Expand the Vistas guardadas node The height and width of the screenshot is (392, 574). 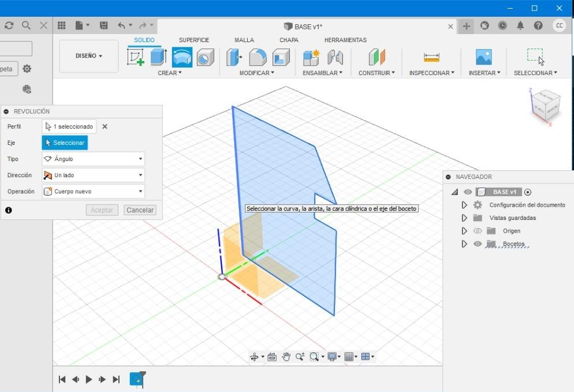point(464,218)
